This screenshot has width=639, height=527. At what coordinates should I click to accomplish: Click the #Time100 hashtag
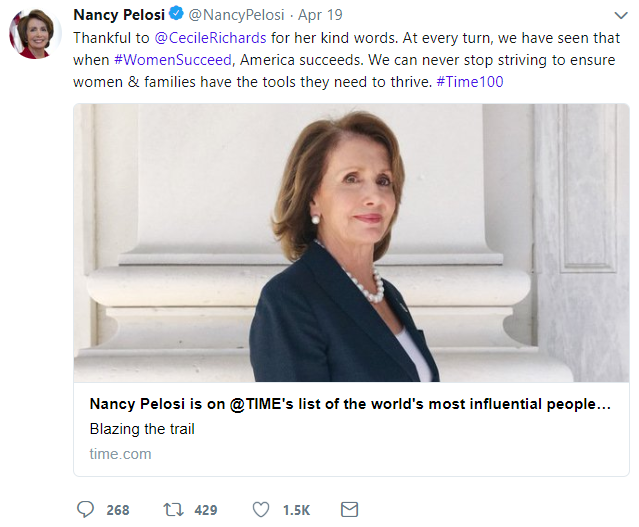tap(471, 81)
